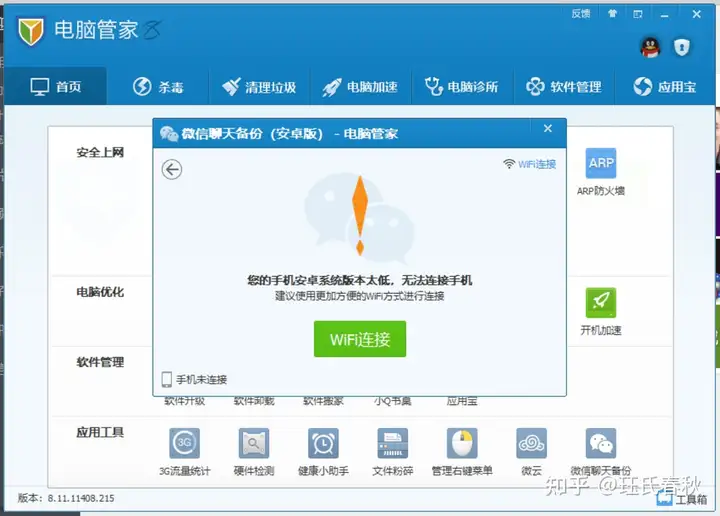Click the 电脑优化 category label
This screenshot has height=516, width=720.
100,292
